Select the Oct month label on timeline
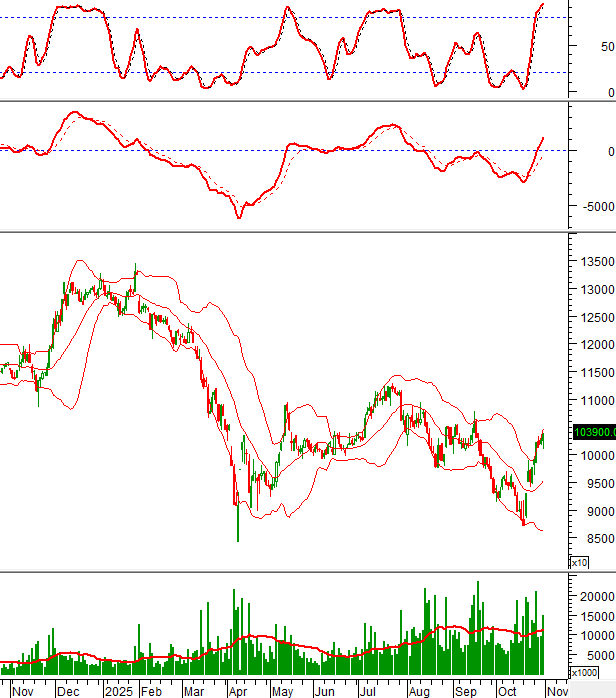This screenshot has height=698, width=616. click(x=509, y=690)
